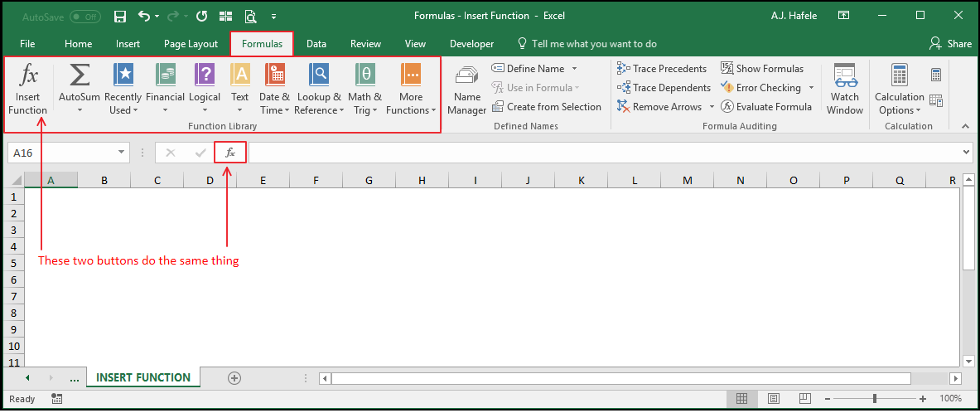Select column F header

point(316,180)
